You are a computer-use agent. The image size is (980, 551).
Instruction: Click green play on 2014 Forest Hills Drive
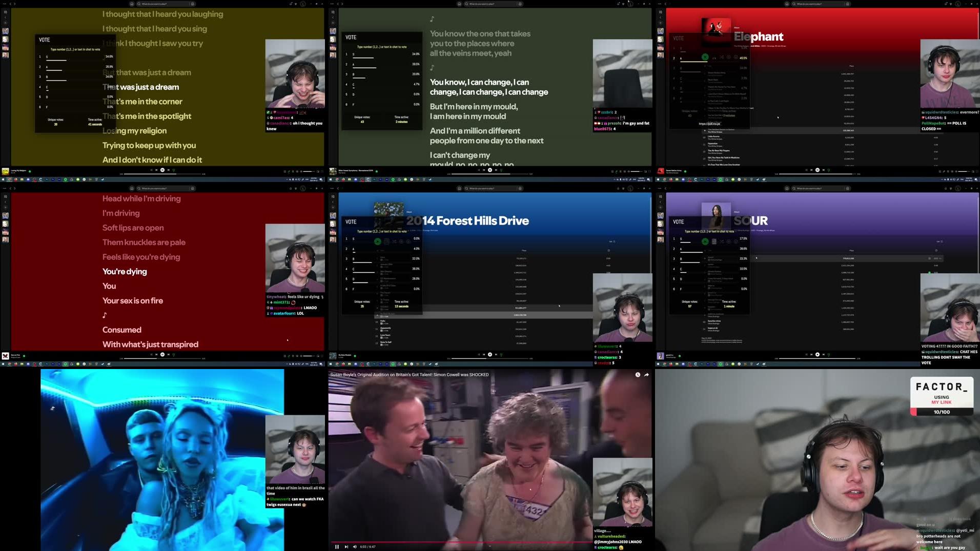click(x=378, y=241)
